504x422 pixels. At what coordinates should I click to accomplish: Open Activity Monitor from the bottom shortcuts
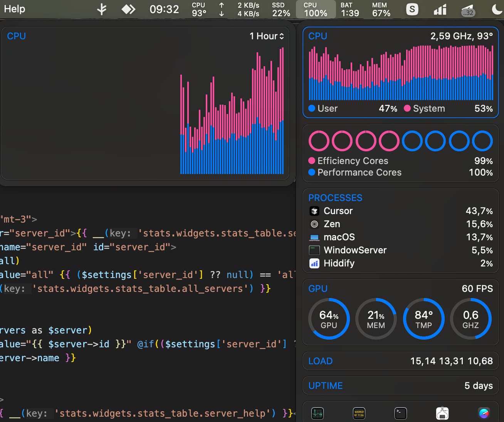317,413
